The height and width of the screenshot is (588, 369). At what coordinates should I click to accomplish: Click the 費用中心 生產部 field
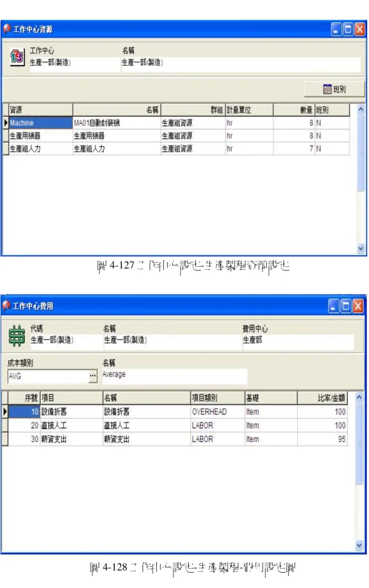pos(298,341)
